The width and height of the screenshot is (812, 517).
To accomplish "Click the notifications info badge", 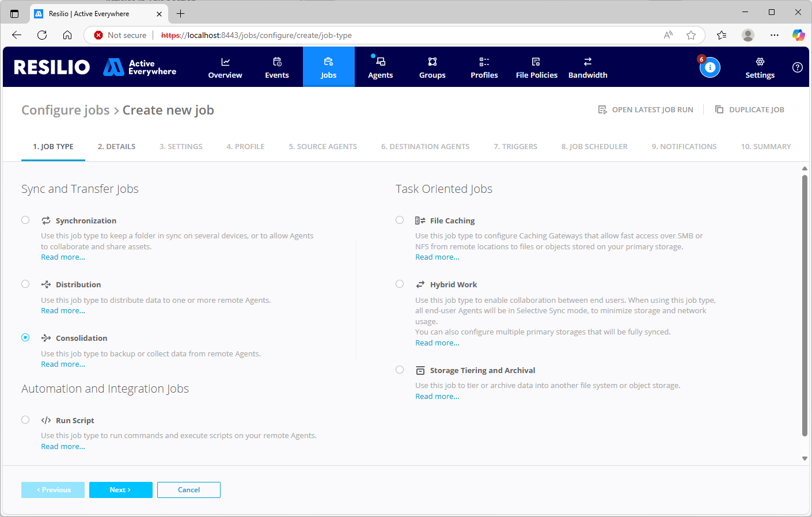I will (709, 67).
